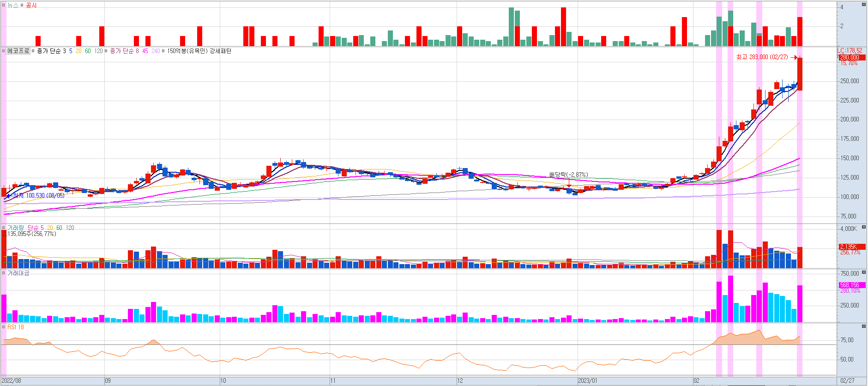Click the 2022/08 date on time axis
This screenshot has width=868, height=386.
pos(11,381)
